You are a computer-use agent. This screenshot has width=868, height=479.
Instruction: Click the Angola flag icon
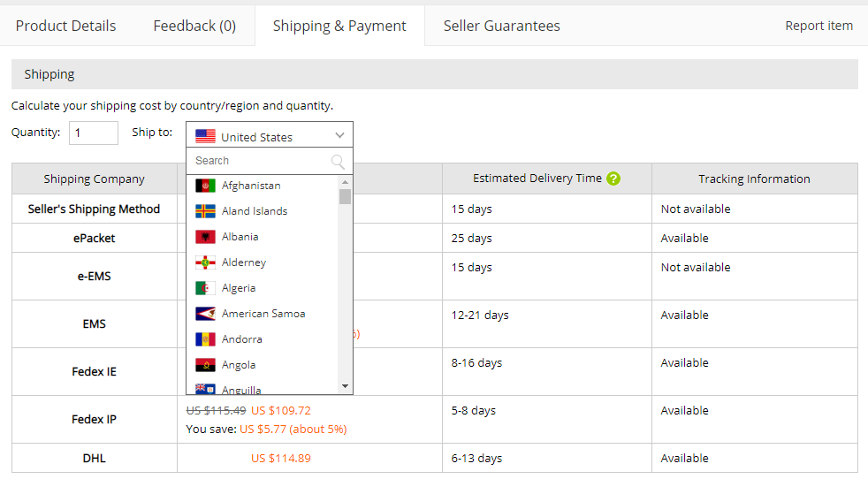[x=205, y=365]
